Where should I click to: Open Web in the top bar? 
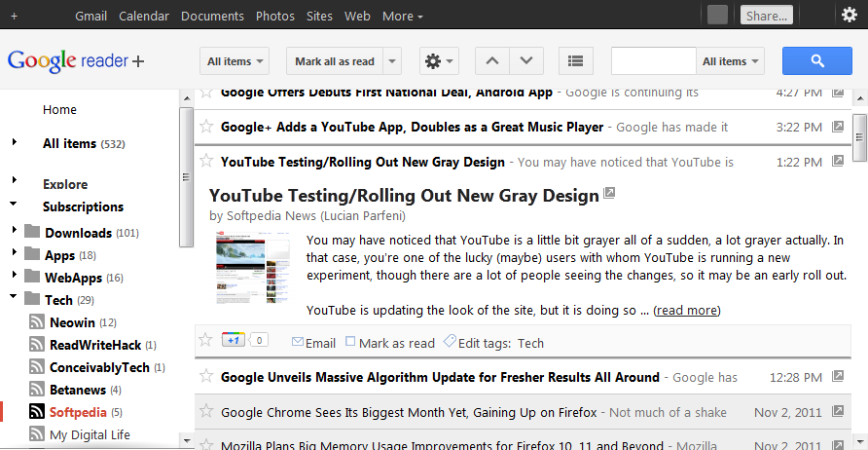(x=357, y=16)
